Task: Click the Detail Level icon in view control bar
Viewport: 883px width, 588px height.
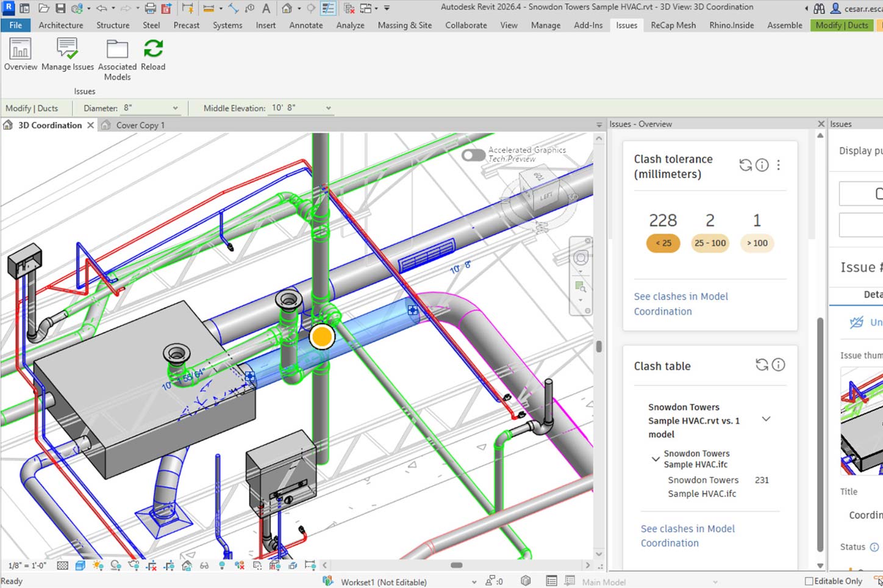Action: click(62, 565)
